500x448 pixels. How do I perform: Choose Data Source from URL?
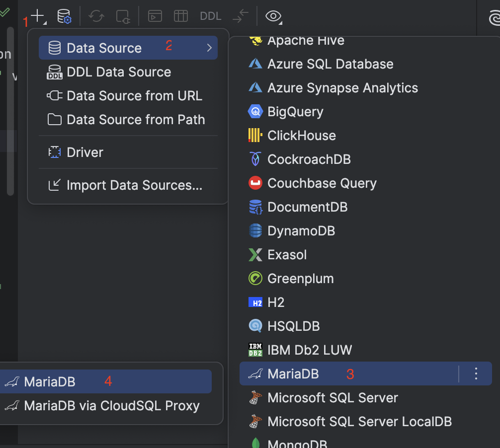pos(134,96)
